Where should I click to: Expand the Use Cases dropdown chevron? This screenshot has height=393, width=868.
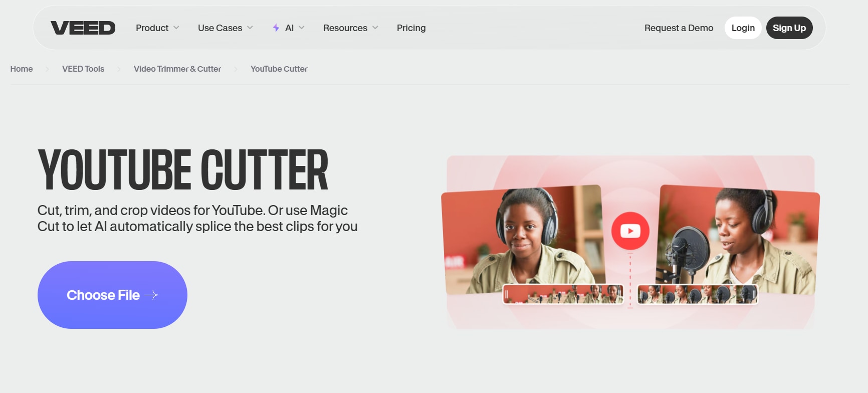250,28
